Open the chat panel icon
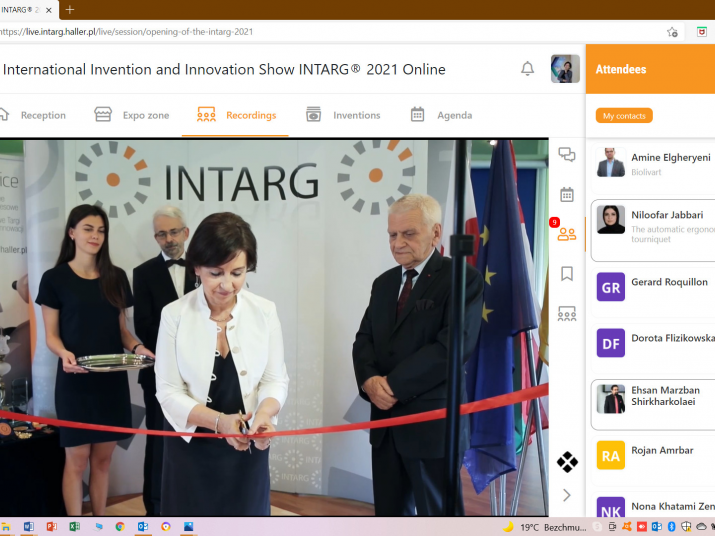The image size is (715, 536). [567, 155]
